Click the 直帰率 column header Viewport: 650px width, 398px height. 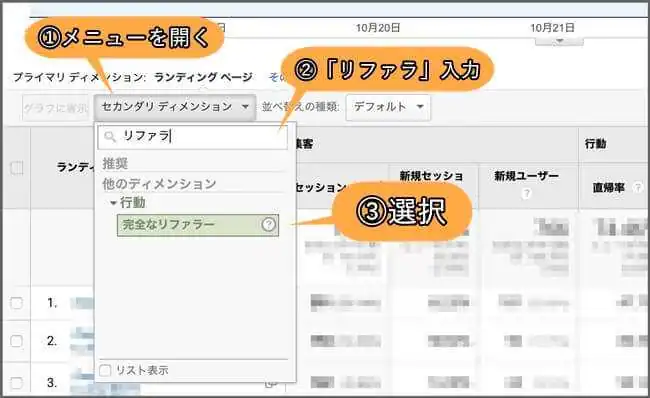point(609,188)
